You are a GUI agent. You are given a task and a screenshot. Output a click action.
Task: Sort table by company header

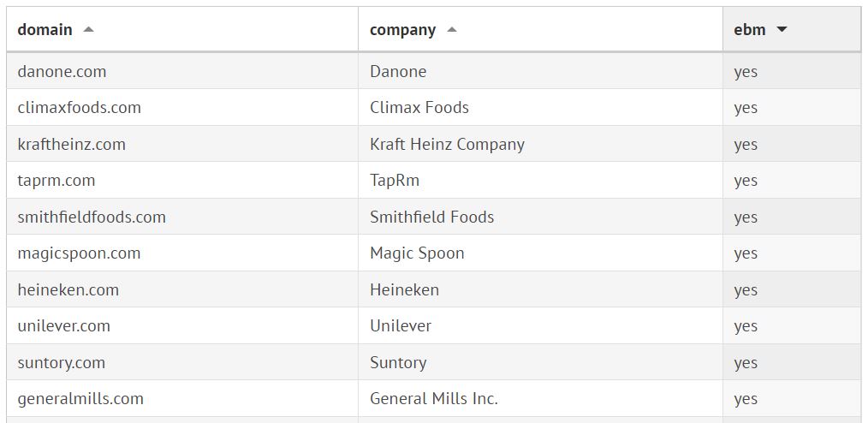[402, 30]
